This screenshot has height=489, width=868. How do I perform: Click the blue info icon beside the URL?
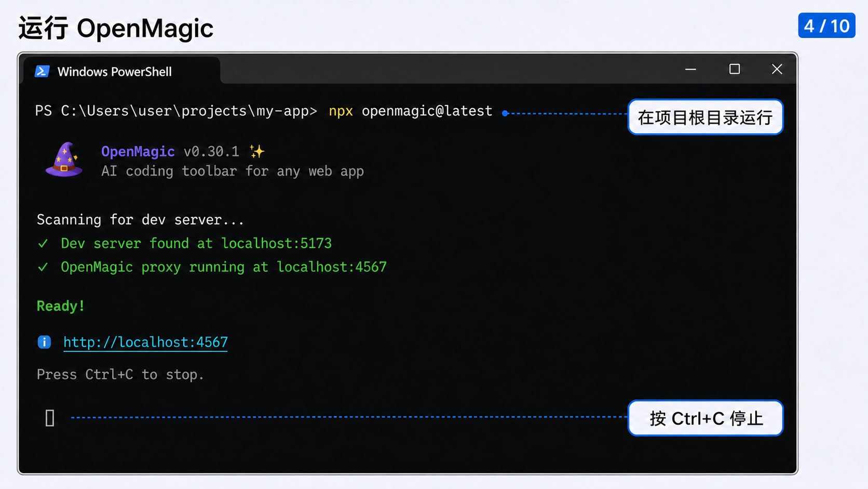(44, 342)
